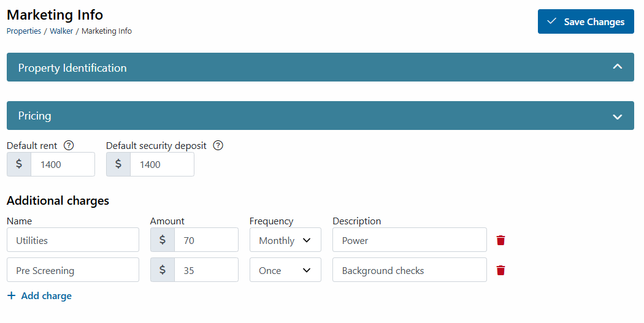Image resolution: width=644 pixels, height=323 pixels.
Task: Add a new additional charge
Action: (x=39, y=295)
